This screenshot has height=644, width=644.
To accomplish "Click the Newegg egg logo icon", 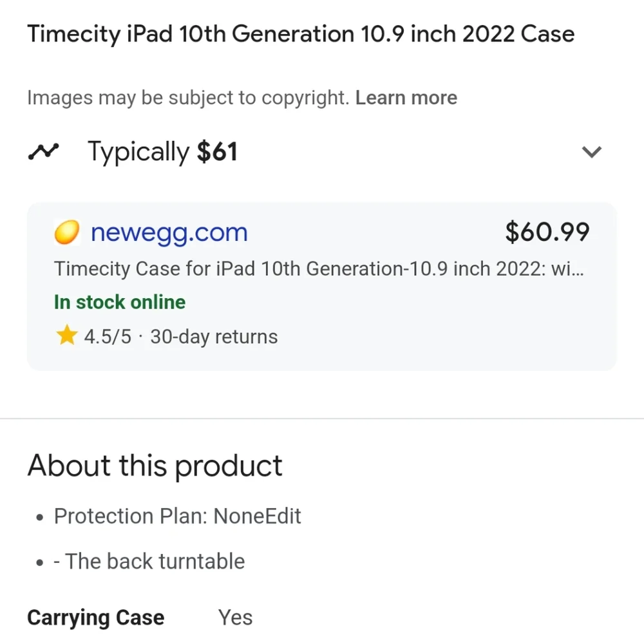I will (x=66, y=232).
